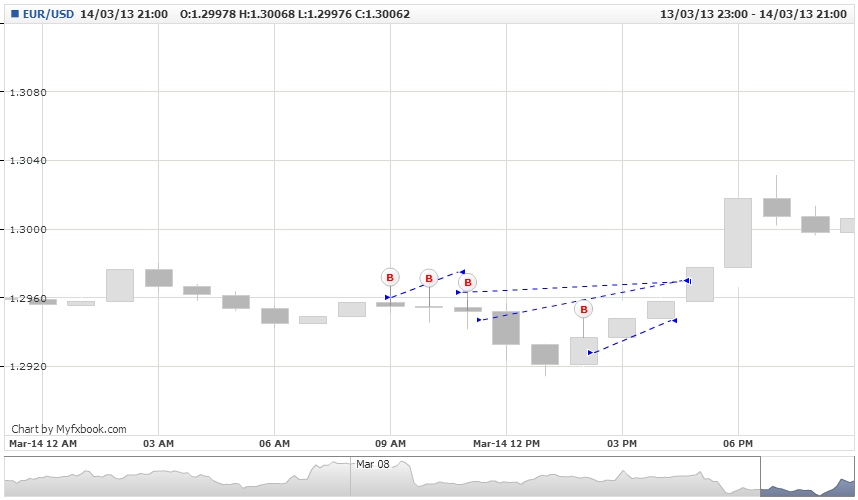The width and height of the screenshot is (858, 500).
Task: Click the highlighted range in the bottom navigator
Action: (x=807, y=476)
